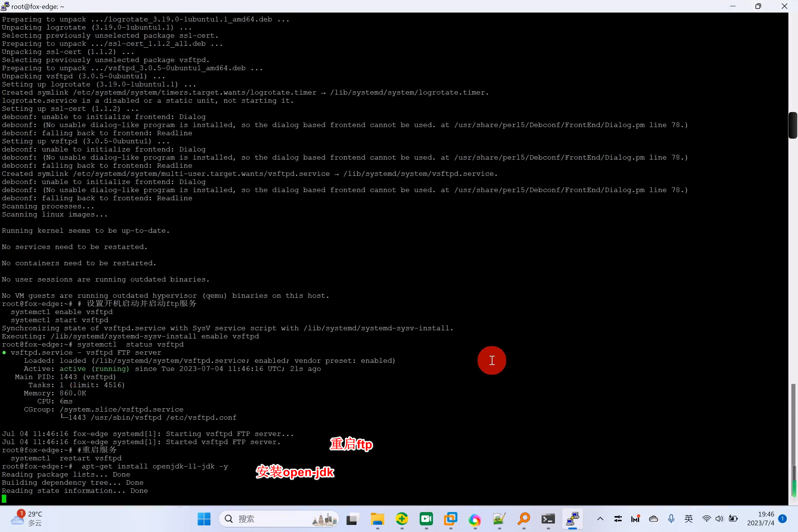Open the Windows Start menu
The width and height of the screenshot is (798, 532).
click(x=204, y=519)
